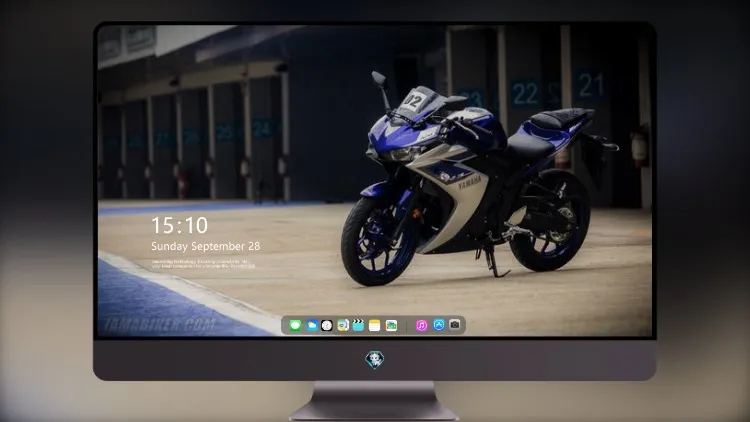Launch the clapperboard video app
750x422 pixels.
pyautogui.click(x=358, y=325)
